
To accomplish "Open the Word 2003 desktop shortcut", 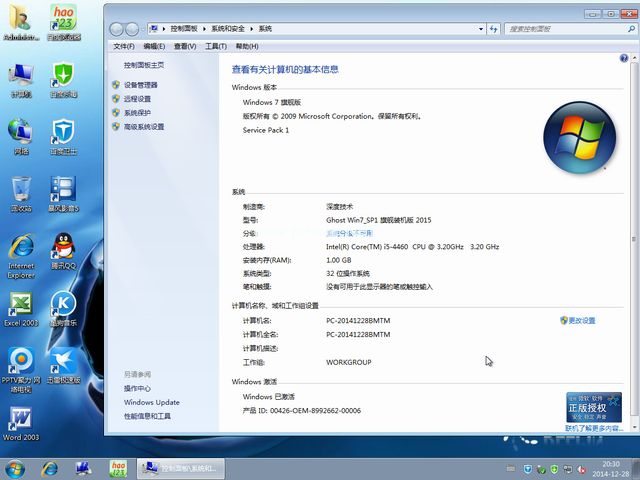I will click(20, 418).
